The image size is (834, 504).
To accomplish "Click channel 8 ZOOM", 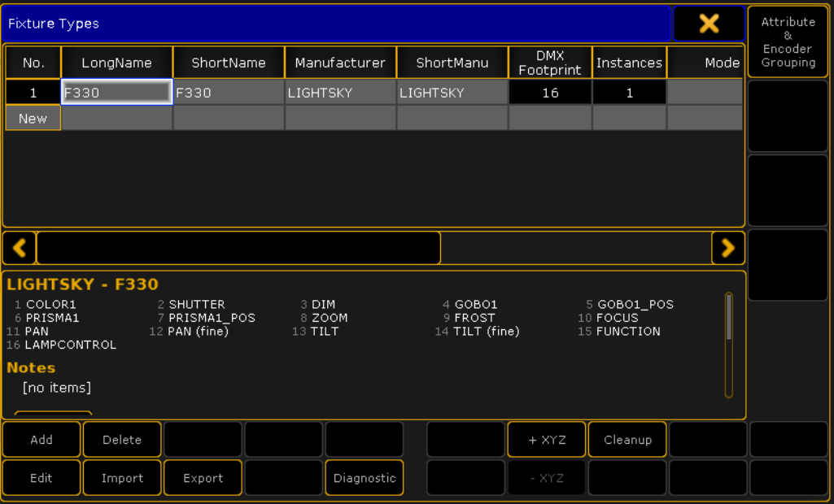I will (324, 318).
